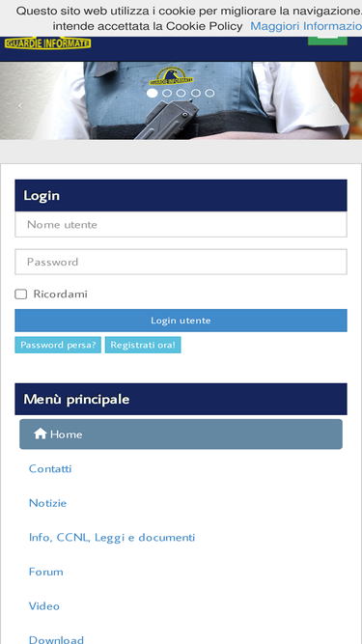362x644 pixels.
Task: Open the Notizie menu item
Action: coord(47,503)
